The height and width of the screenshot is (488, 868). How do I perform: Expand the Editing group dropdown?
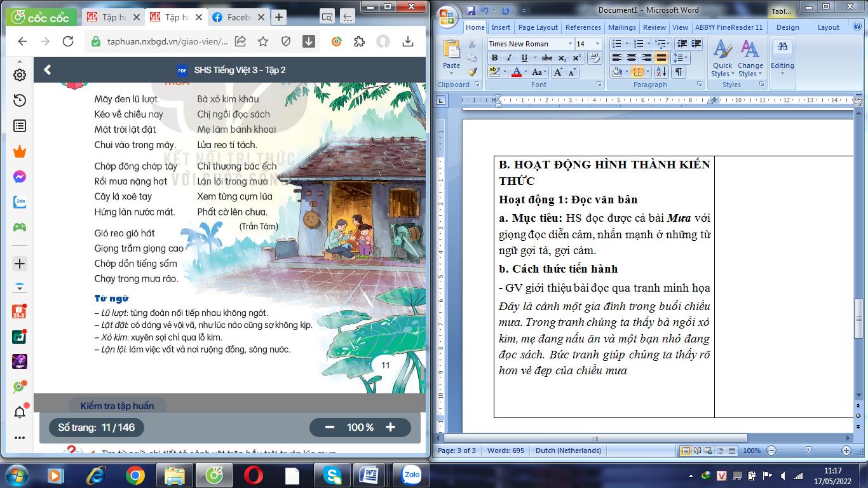point(783,58)
